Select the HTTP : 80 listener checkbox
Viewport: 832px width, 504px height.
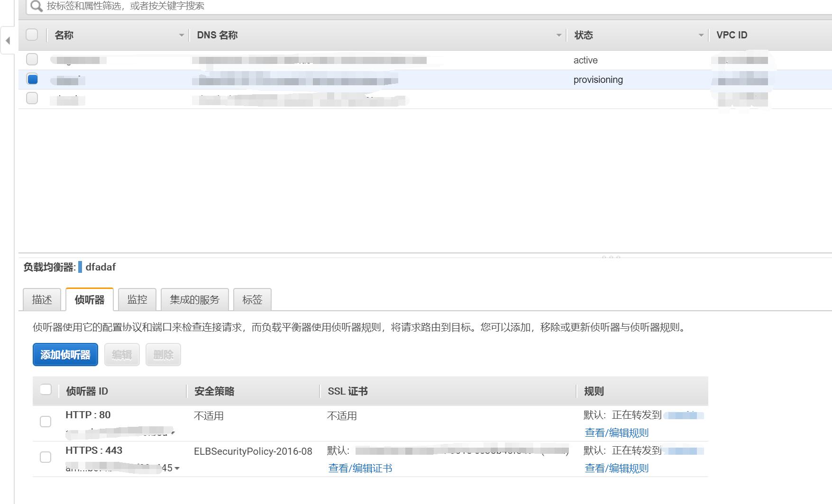point(46,422)
